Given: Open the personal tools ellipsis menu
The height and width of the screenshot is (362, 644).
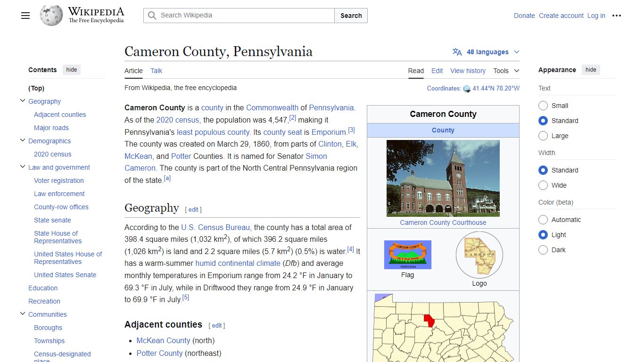Looking at the screenshot, I should click(617, 16).
